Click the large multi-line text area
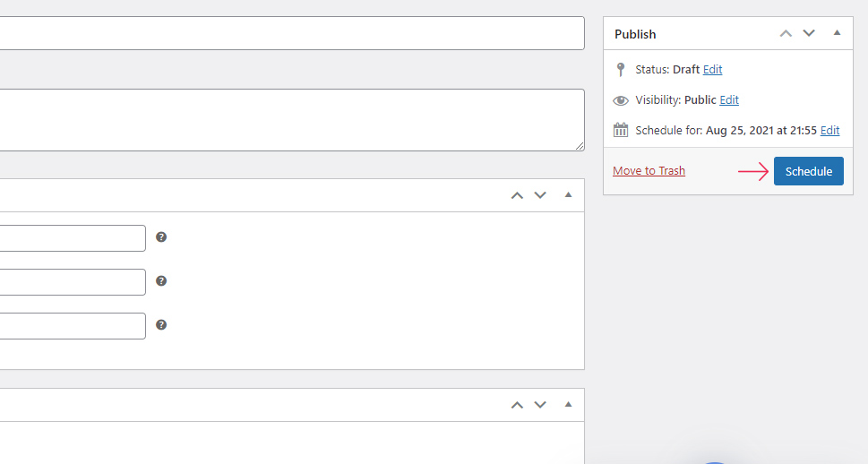The height and width of the screenshot is (464, 868). point(287,120)
